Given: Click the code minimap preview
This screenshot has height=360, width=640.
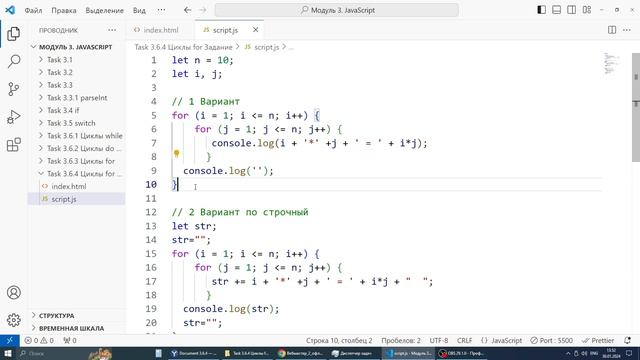Looking at the screenshot, I should tap(611, 64).
